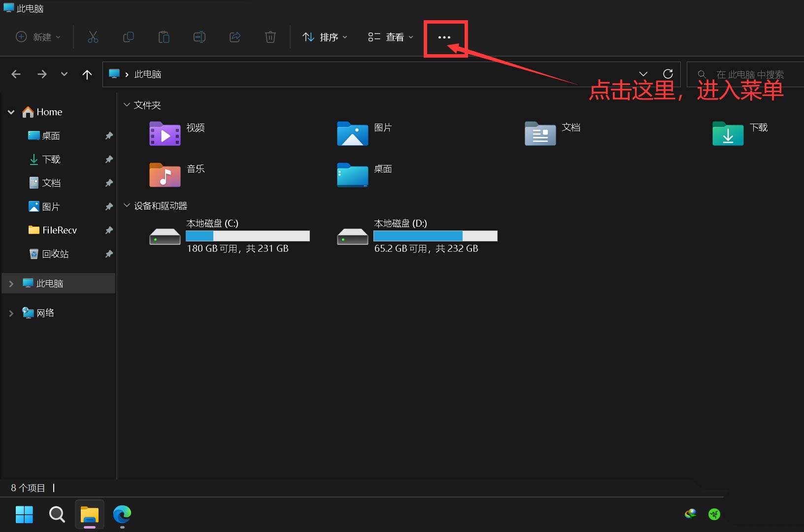Launch Microsoft Edge from the taskbar
This screenshot has height=532, width=804.
122,515
